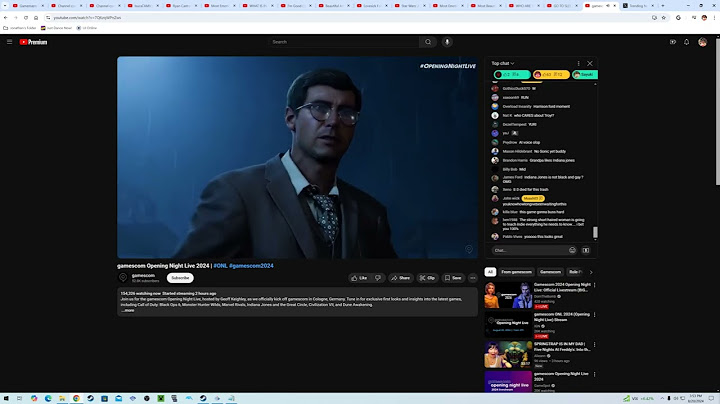
Task: Open live chat options three-dot menu
Action: 578,63
